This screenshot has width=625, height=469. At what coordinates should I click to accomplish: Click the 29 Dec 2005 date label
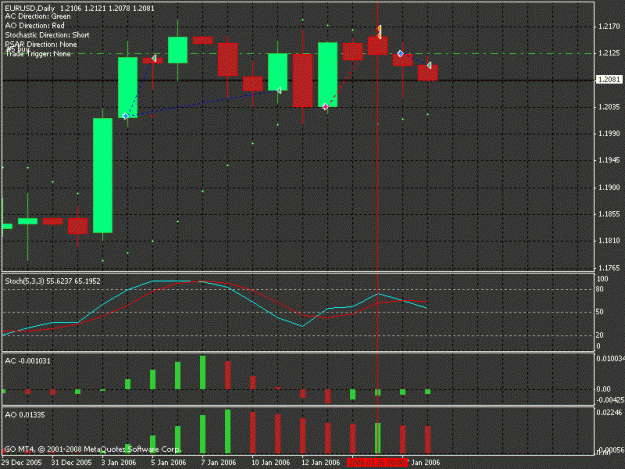(x=22, y=462)
